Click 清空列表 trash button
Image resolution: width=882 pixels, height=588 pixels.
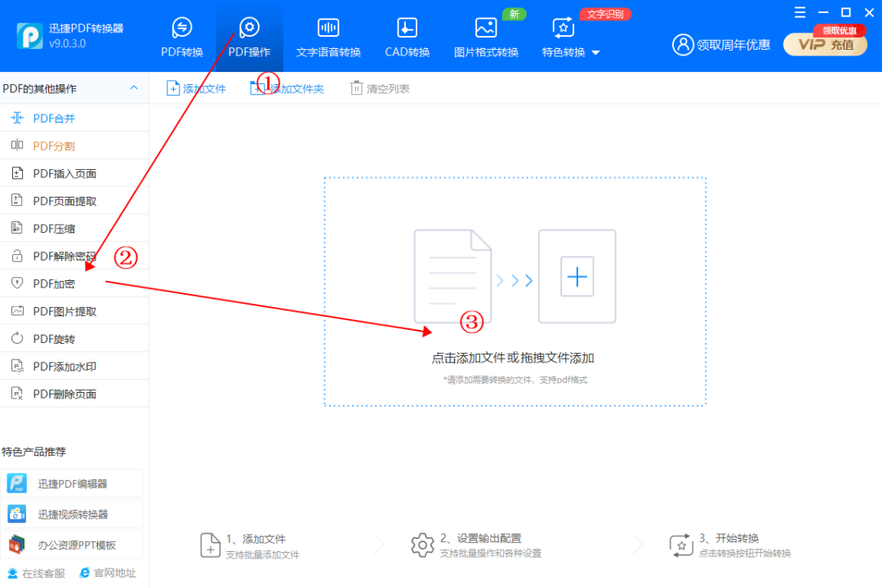tap(381, 88)
